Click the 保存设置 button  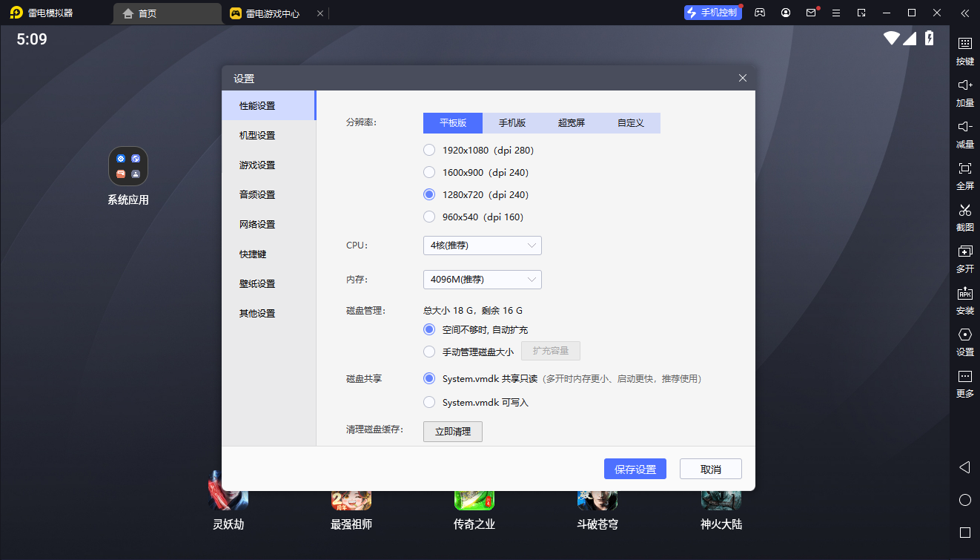click(x=635, y=470)
